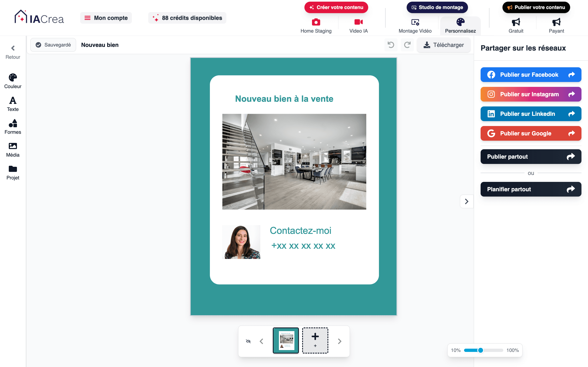
Task: Go to next slide with the right chevron
Action: (340, 341)
